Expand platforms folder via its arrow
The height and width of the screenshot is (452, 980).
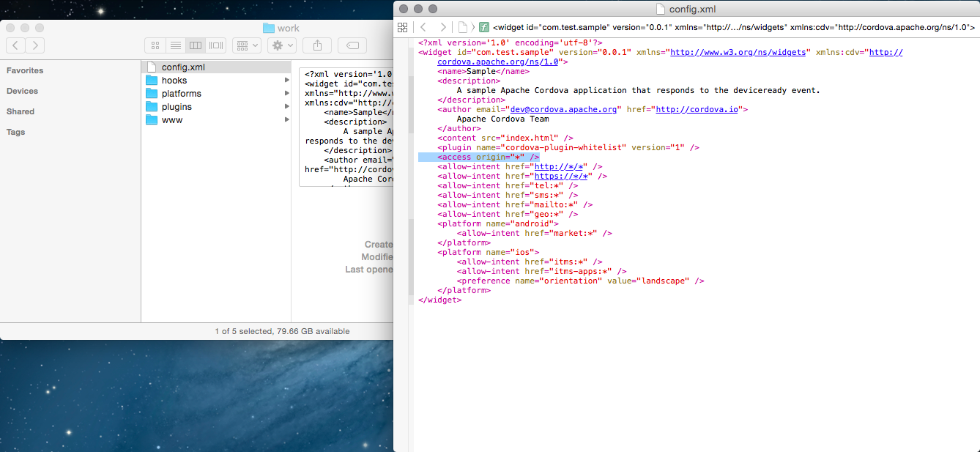(x=286, y=93)
